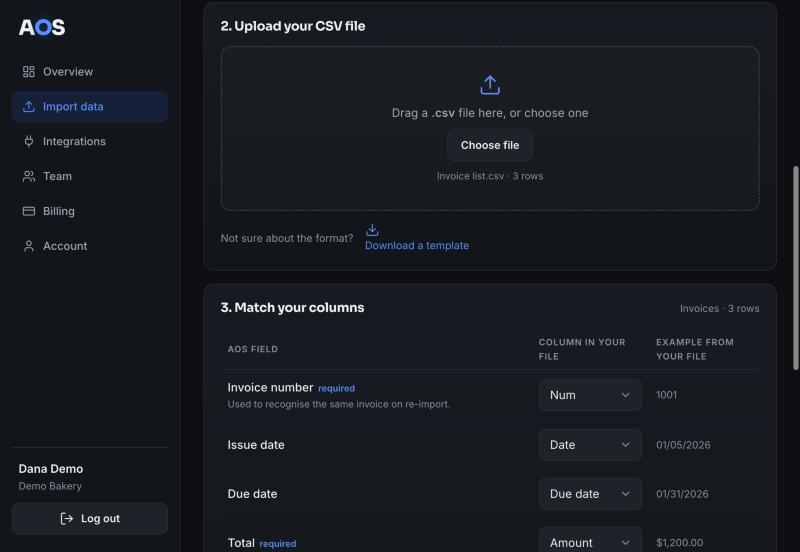The width and height of the screenshot is (800, 552).
Task: Open the Total column Amount dropdown
Action: [590, 541]
